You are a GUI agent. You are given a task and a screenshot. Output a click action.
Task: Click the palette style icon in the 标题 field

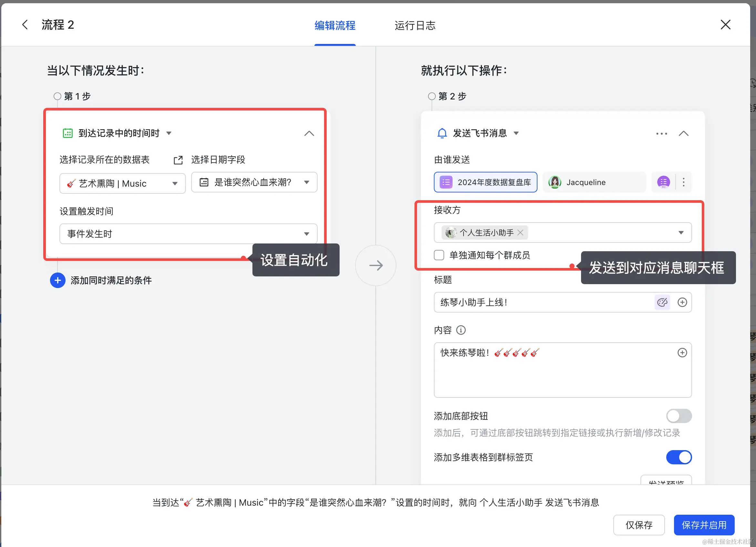[662, 302]
